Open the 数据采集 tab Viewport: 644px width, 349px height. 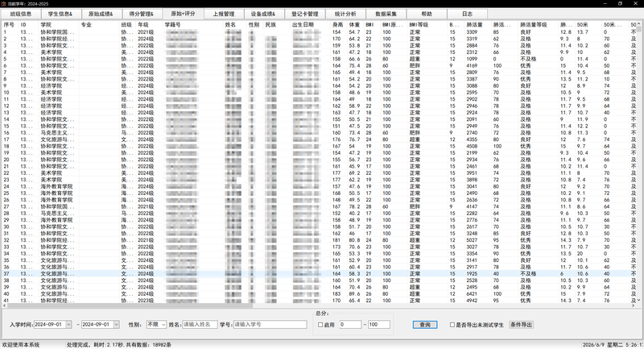[x=386, y=14]
